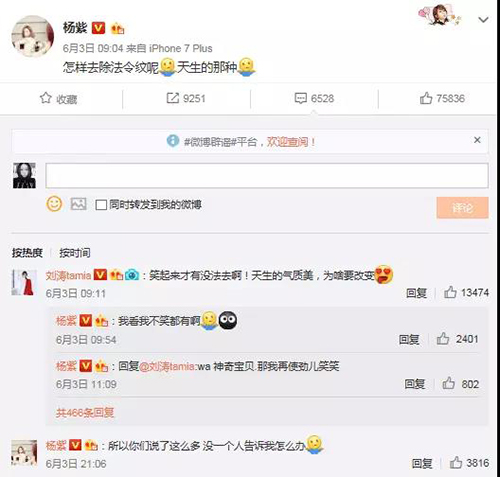This screenshot has height=477, width=500.
Task: Click the blue info icon in notice banner
Action: pyautogui.click(x=173, y=141)
